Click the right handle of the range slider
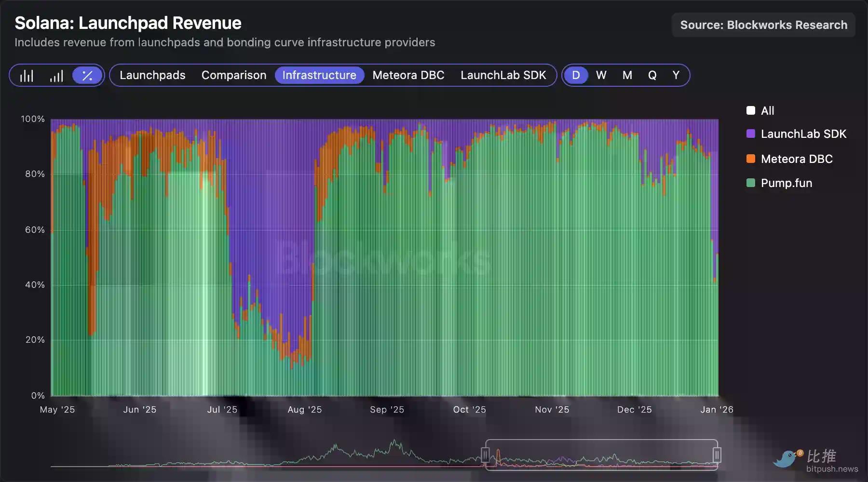Screen dimensions: 868x482 [717, 455]
